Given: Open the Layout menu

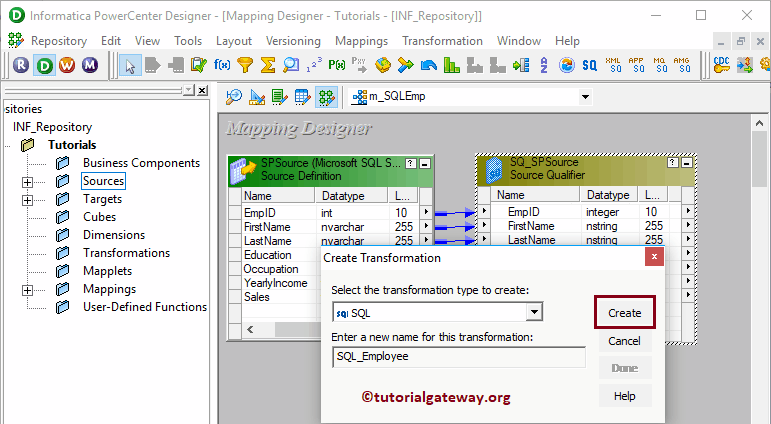Looking at the screenshot, I should coord(234,41).
